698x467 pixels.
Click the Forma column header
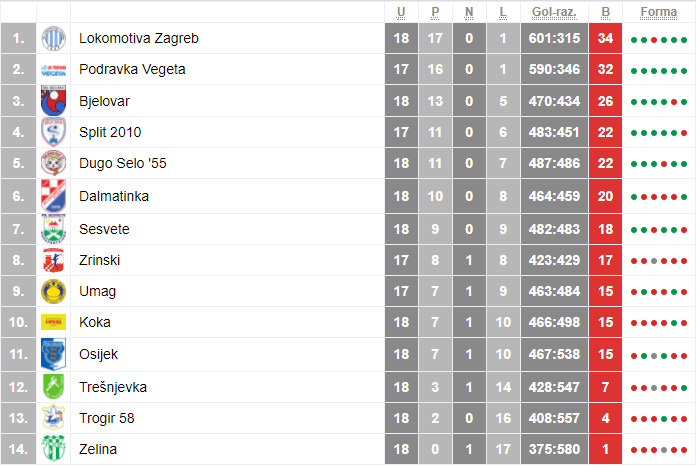658,12
